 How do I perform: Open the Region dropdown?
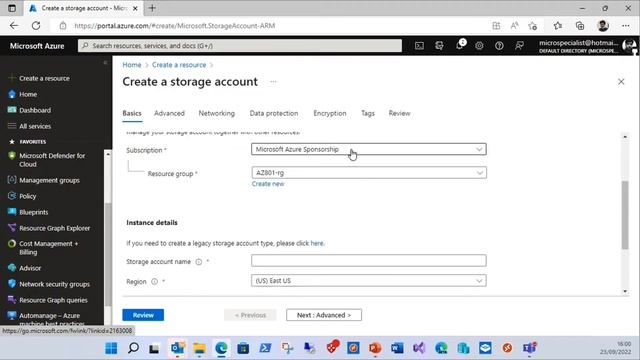click(369, 281)
